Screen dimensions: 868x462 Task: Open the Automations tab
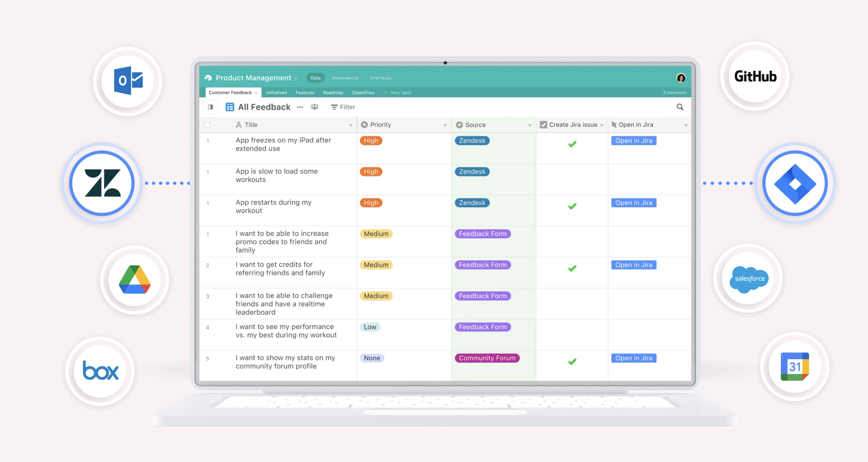tap(345, 78)
